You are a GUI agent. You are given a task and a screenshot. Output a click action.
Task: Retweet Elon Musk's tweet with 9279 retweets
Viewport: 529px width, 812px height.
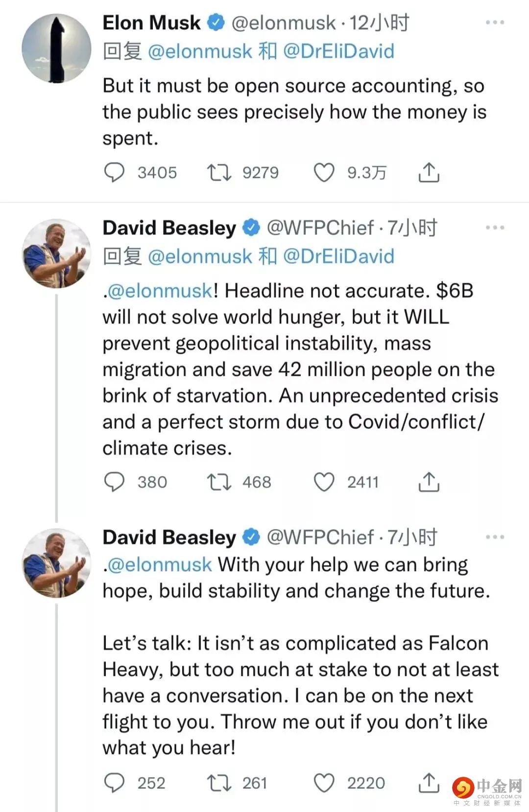(x=219, y=173)
